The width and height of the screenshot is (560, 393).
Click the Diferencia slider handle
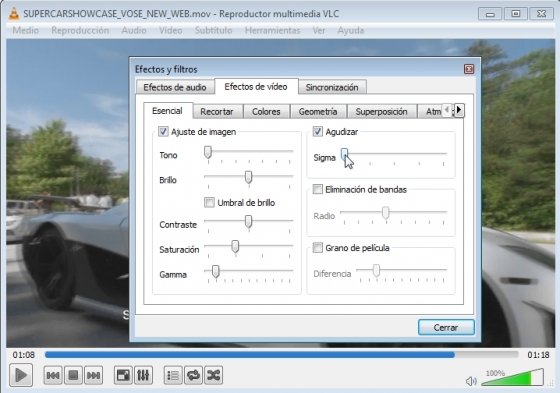coord(376,271)
